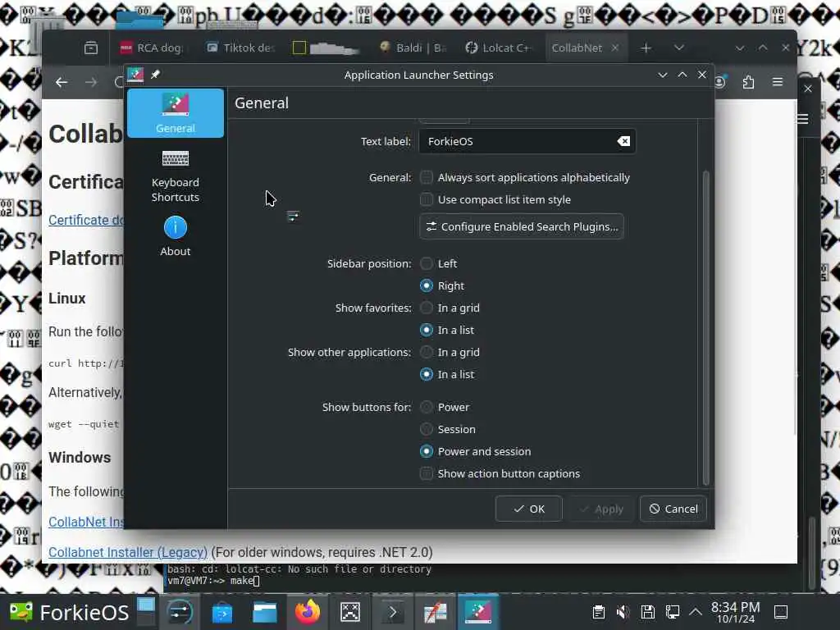Viewport: 840px width, 630px height.
Task: Open Discover software store from taskbar
Action: pos(221,612)
